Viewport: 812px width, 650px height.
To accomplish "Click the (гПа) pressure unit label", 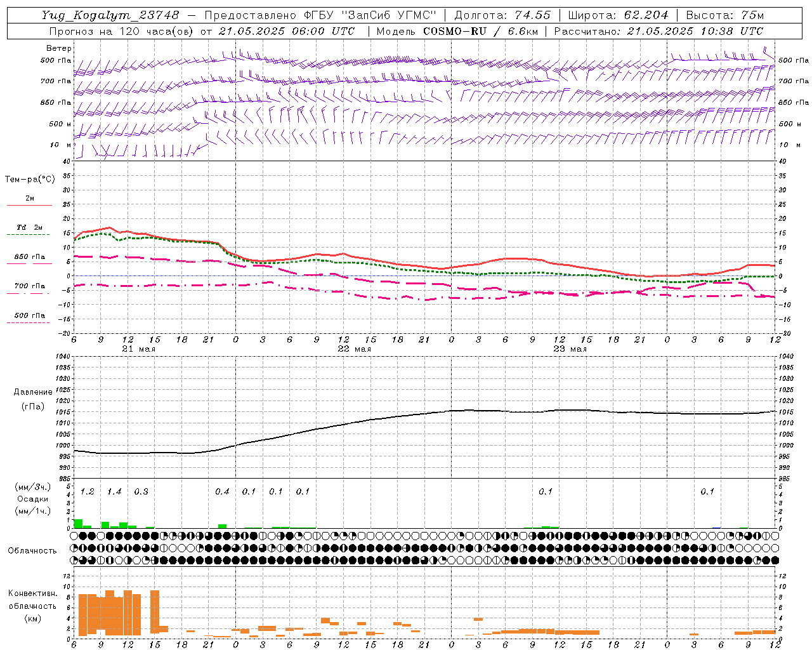I will (32, 407).
